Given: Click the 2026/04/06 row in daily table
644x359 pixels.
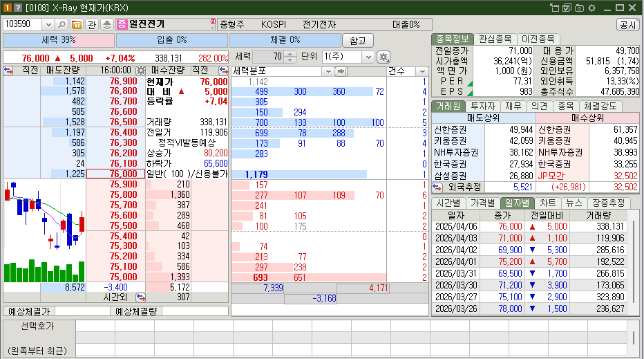Looking at the screenshot, I should (x=529, y=227).
